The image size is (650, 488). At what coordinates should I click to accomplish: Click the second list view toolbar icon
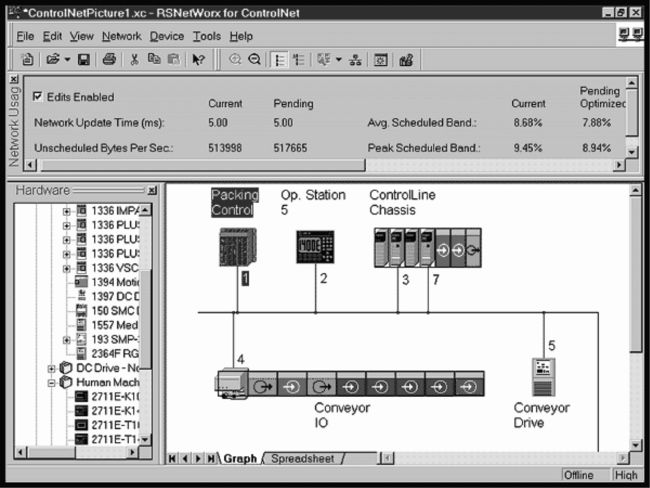[298, 60]
